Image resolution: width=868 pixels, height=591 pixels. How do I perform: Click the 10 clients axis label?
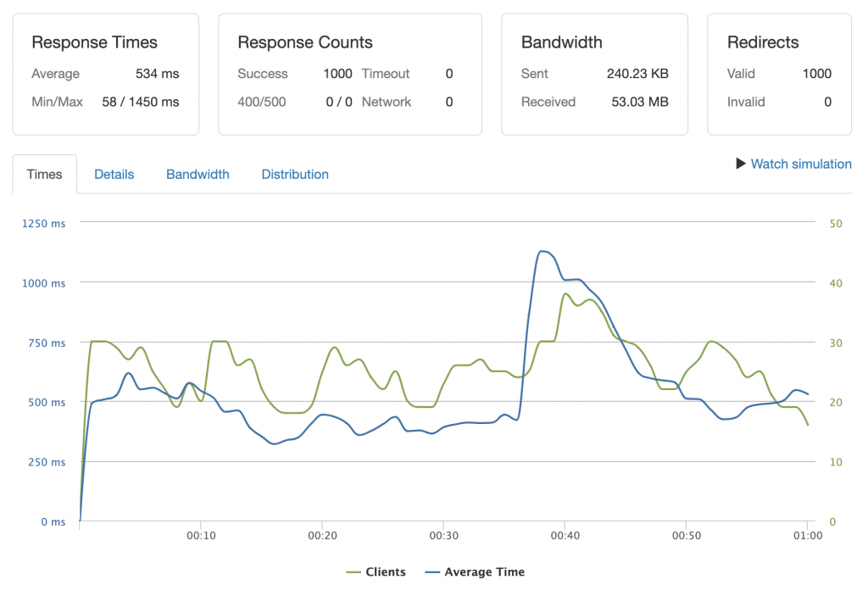[x=835, y=462]
